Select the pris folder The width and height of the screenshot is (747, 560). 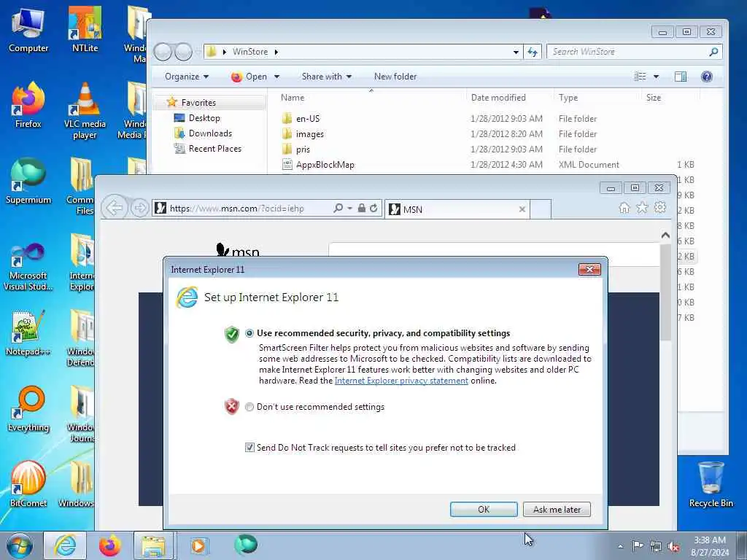303,149
